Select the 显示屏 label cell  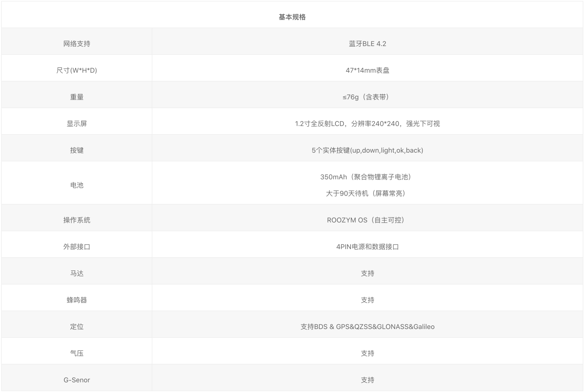(77, 124)
